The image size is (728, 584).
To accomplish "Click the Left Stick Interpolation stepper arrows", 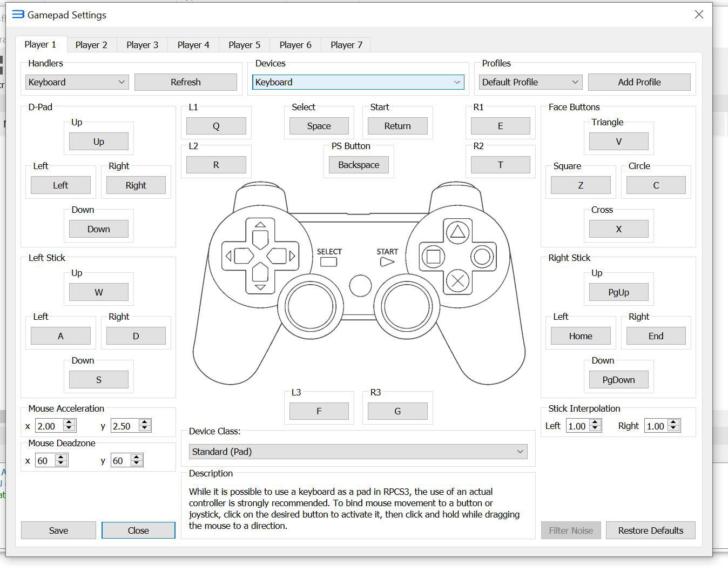I will [x=595, y=426].
